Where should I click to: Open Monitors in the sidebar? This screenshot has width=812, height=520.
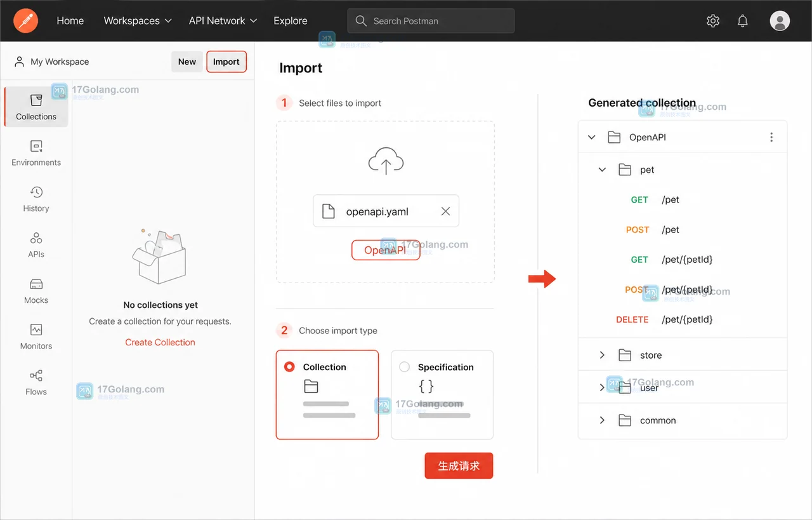tap(36, 337)
